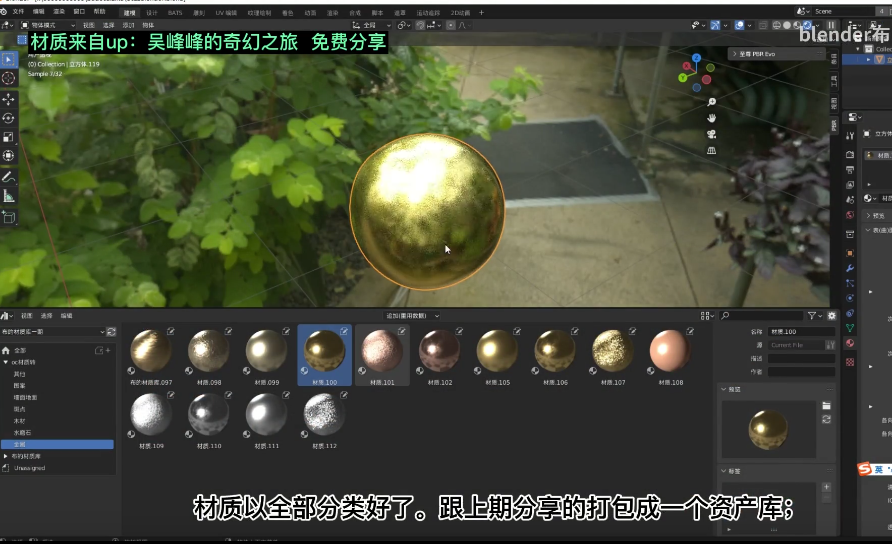Switch to wireframe viewport shading
This screenshot has width=892, height=544.
click(x=777, y=25)
